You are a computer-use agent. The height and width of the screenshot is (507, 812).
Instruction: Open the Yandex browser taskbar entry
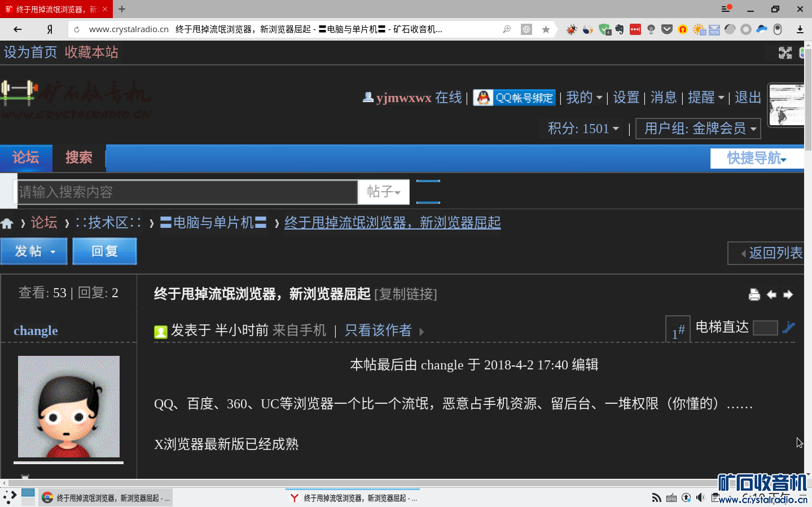coord(353,498)
